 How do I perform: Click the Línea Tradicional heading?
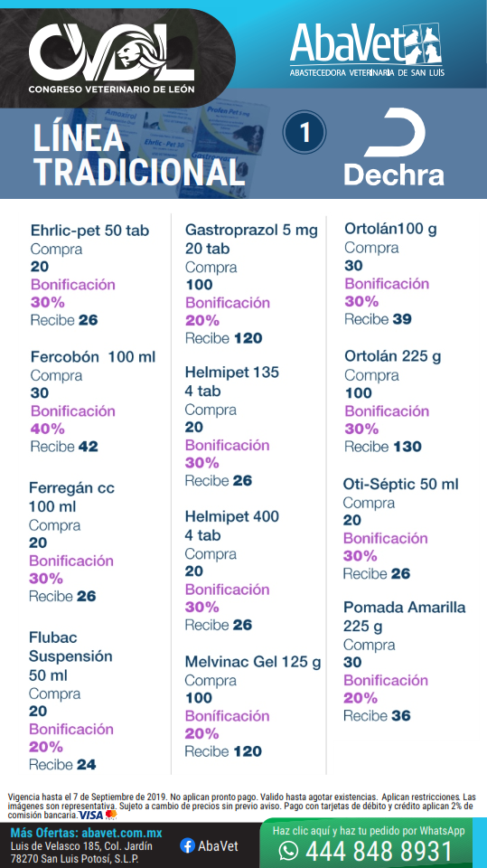coord(139,155)
